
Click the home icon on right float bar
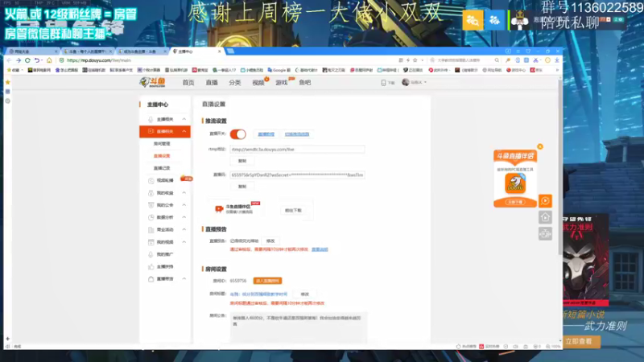tap(545, 217)
